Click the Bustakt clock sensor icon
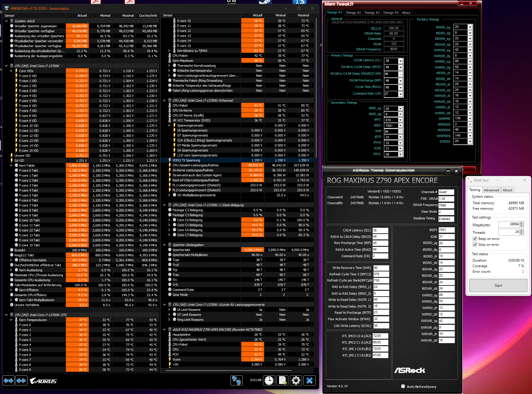This screenshot has height=394, width=532. [12, 250]
